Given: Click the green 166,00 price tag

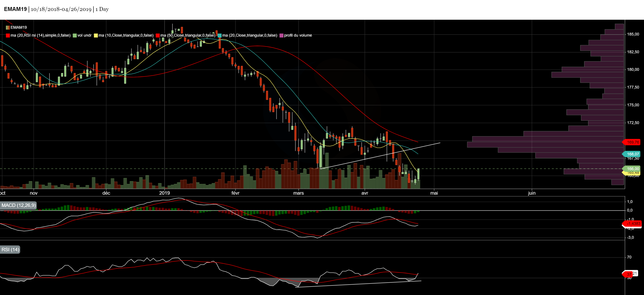Looking at the screenshot, I should pos(632,169).
